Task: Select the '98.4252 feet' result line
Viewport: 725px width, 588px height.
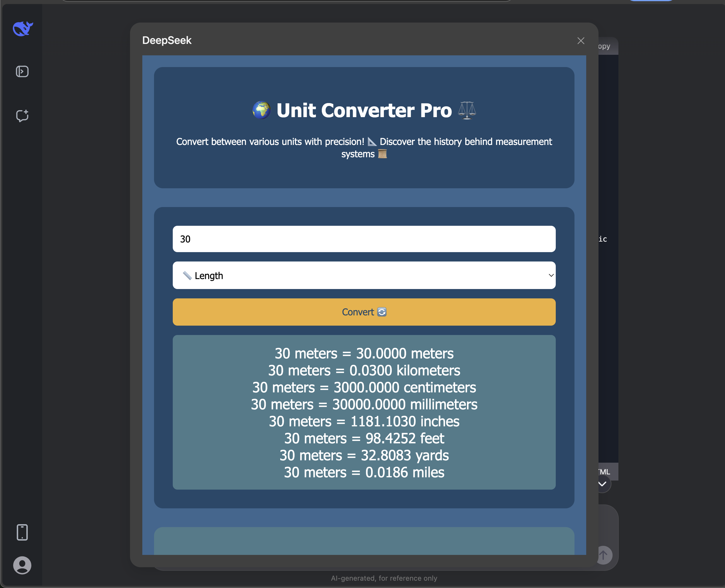Action: [364, 439]
